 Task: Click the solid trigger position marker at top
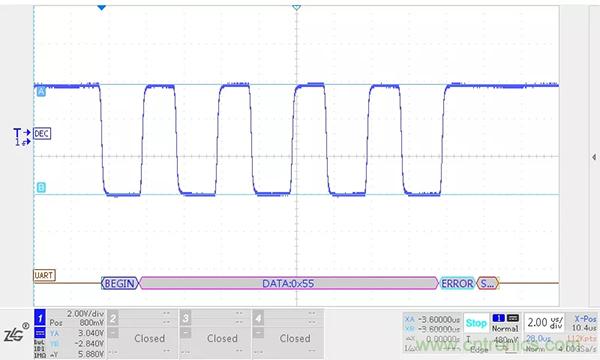(101, 7)
